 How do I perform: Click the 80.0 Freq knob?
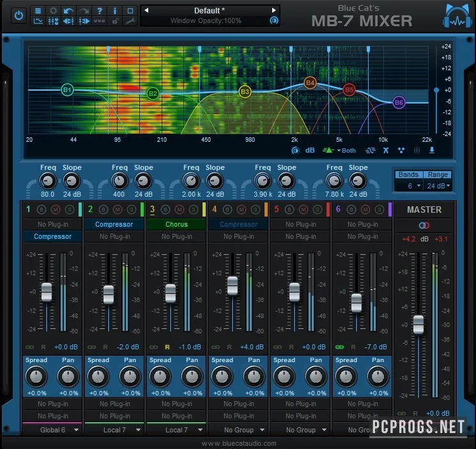tap(48, 181)
